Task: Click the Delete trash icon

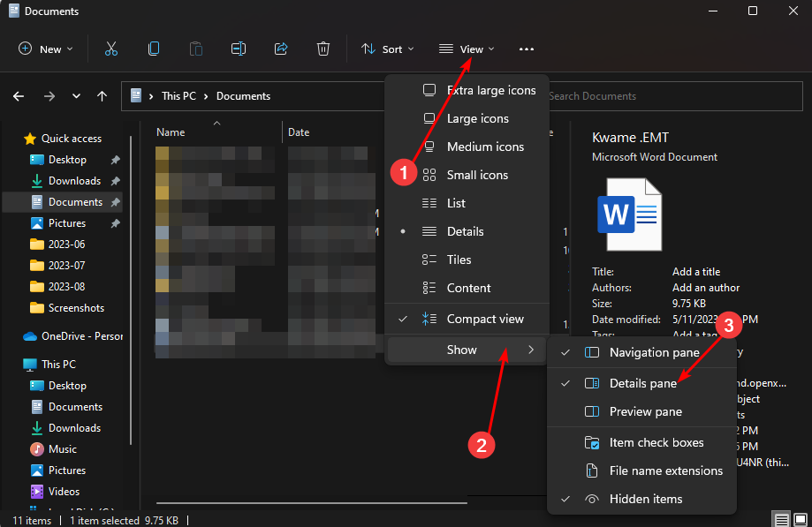Action: 323,49
